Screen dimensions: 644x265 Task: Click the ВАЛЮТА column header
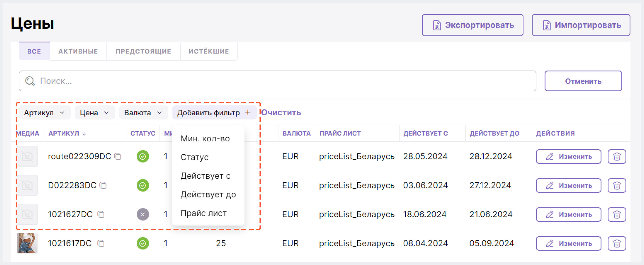[296, 133]
